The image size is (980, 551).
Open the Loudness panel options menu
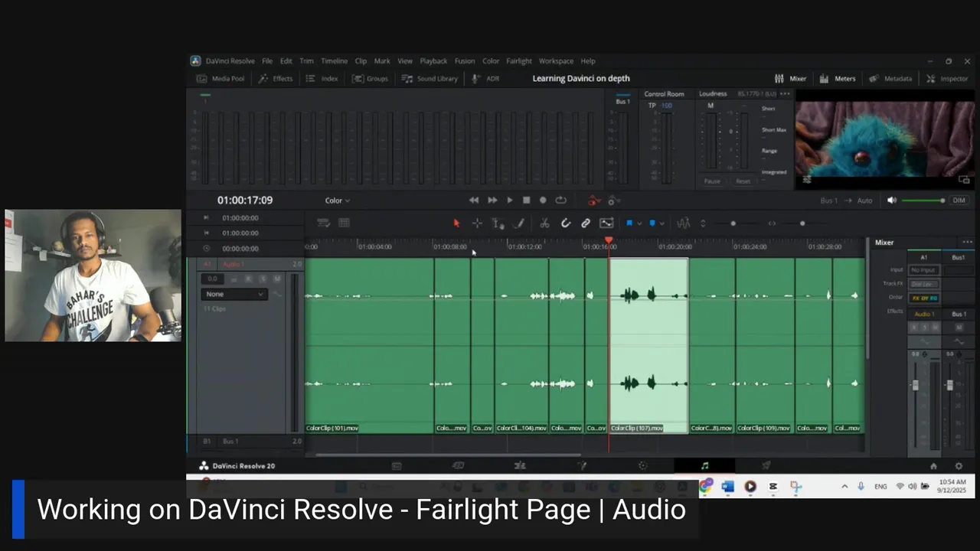click(785, 94)
